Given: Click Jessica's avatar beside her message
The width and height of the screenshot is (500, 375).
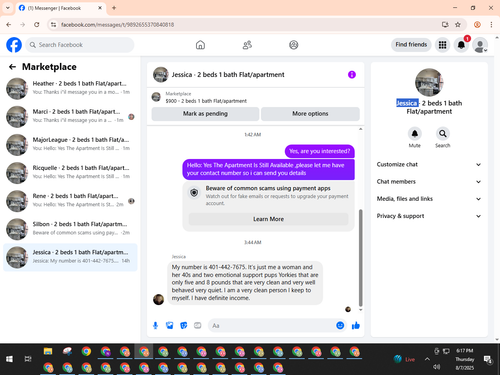Looking at the screenshot, I should [x=159, y=299].
